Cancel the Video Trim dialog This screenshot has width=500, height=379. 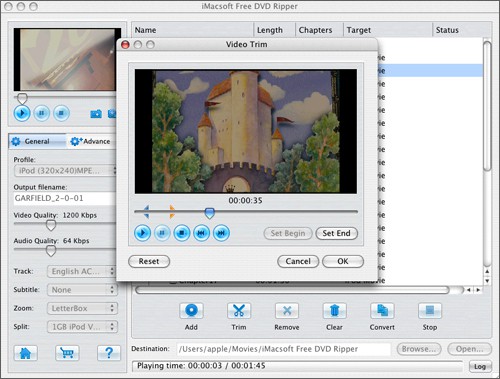[x=298, y=261]
